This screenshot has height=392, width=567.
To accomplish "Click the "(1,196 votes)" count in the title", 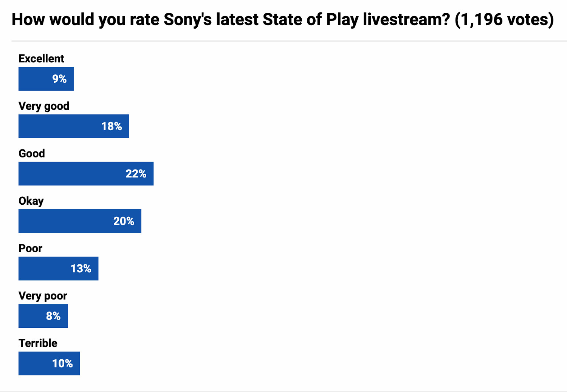I will click(x=504, y=20).
